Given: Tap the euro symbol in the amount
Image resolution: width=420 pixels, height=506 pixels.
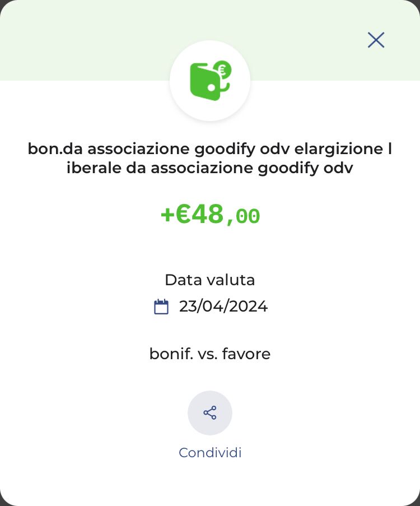Looking at the screenshot, I should coord(183,215).
